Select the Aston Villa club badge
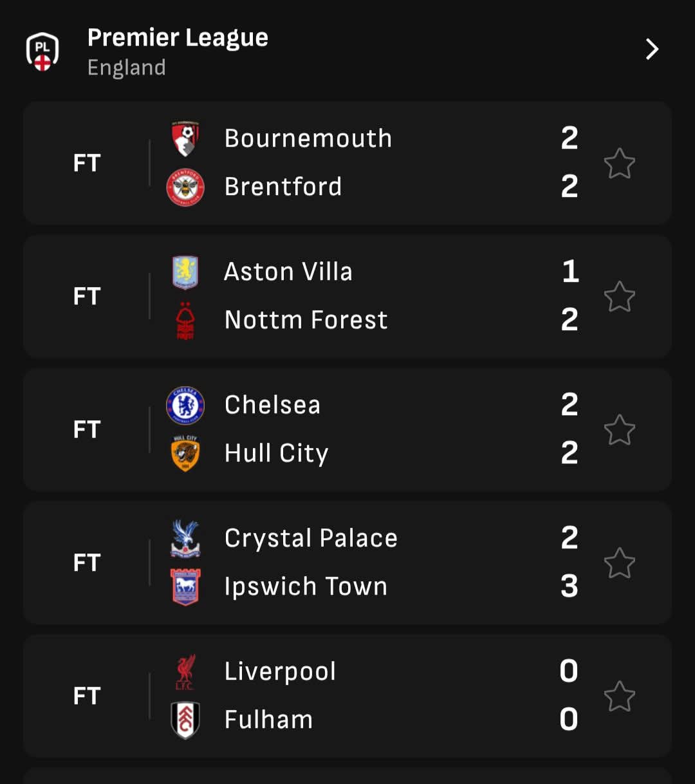 click(185, 272)
